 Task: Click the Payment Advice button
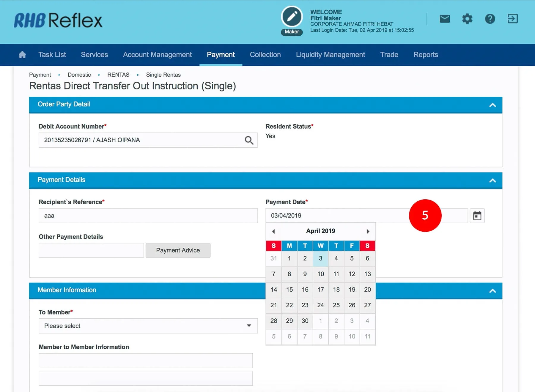tap(178, 250)
